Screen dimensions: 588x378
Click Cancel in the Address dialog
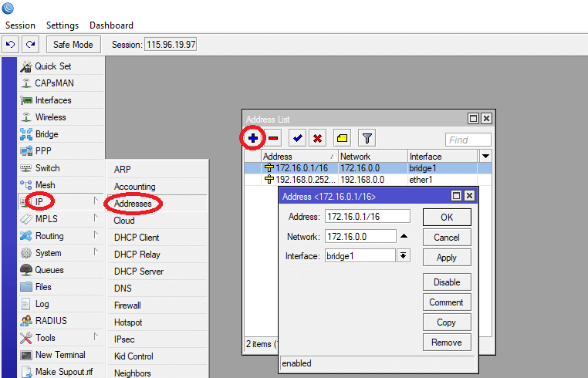pyautogui.click(x=447, y=238)
